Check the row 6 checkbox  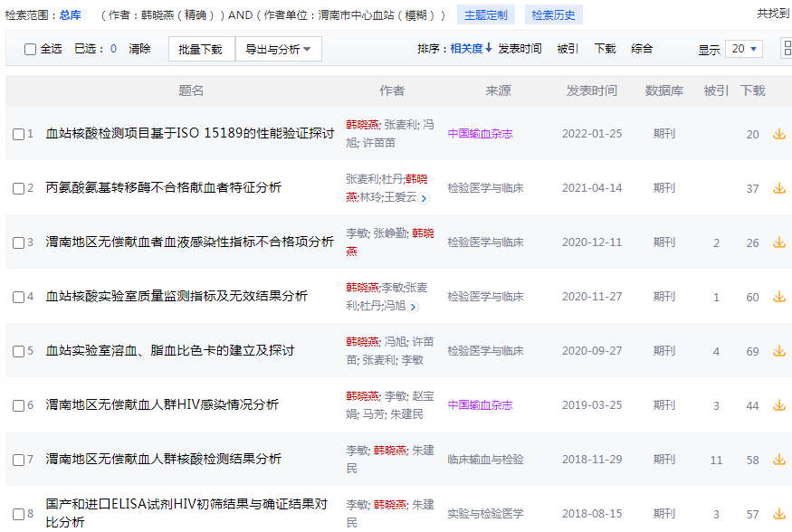pos(19,405)
